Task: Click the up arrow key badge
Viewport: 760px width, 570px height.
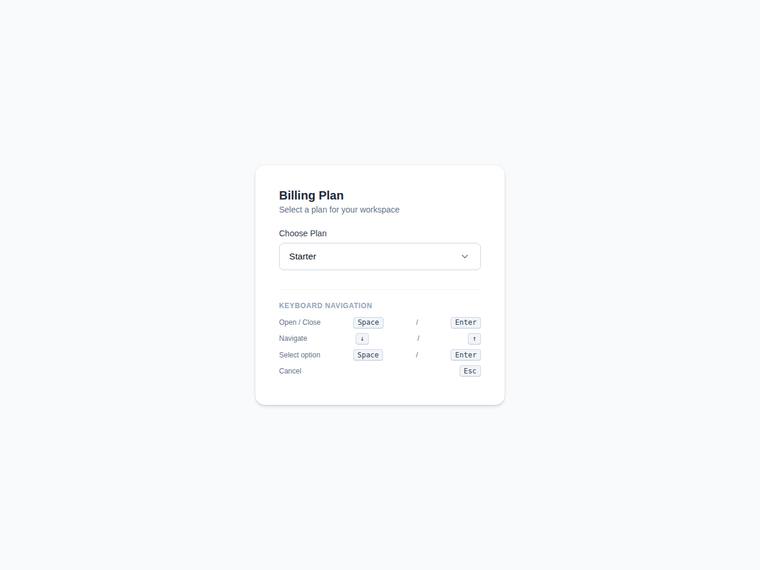Action: [x=474, y=339]
